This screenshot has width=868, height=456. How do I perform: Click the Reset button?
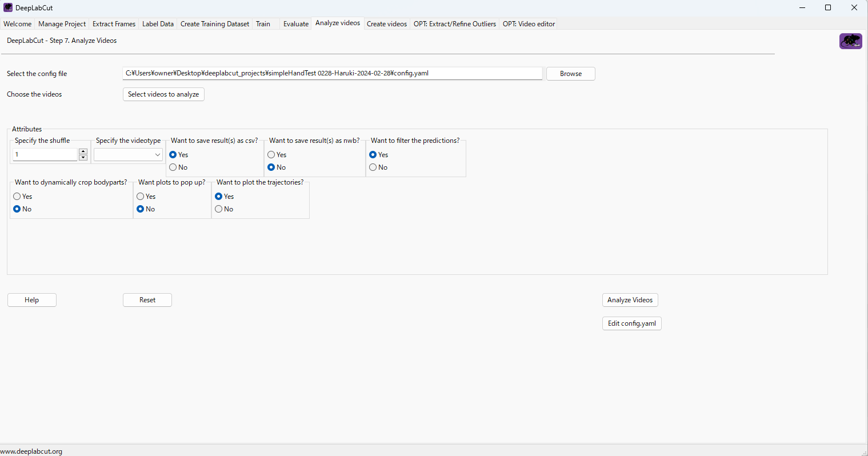tap(147, 300)
